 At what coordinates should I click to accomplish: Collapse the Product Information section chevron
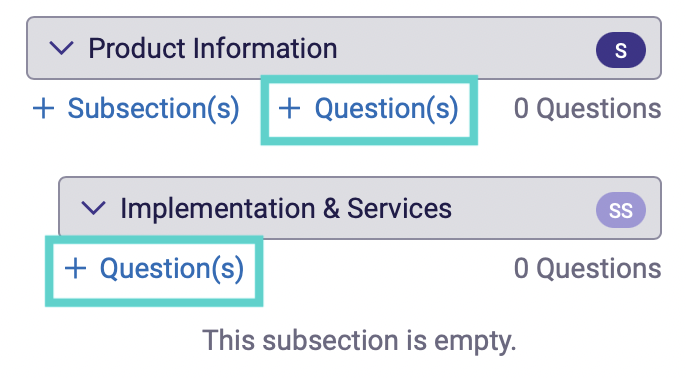(61, 48)
